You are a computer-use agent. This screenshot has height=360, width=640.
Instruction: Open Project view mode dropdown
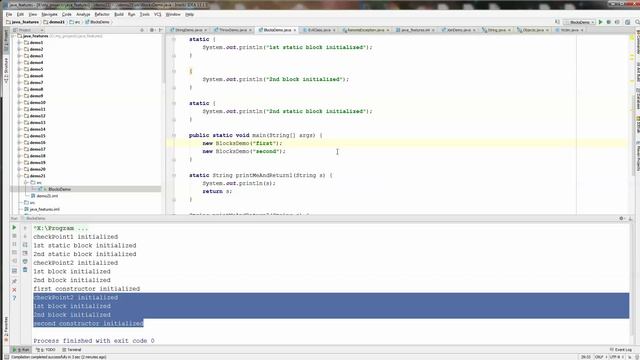pyautogui.click(x=28, y=30)
